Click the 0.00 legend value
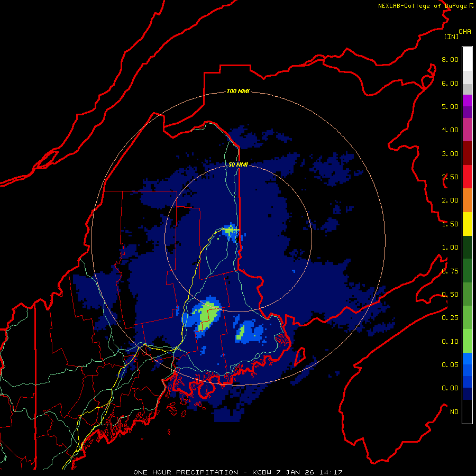 point(450,388)
